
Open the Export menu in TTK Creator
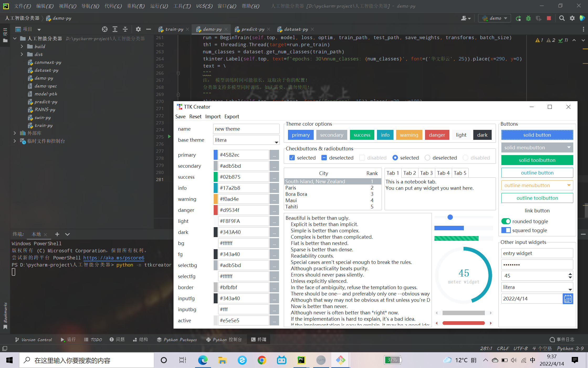[x=232, y=116]
